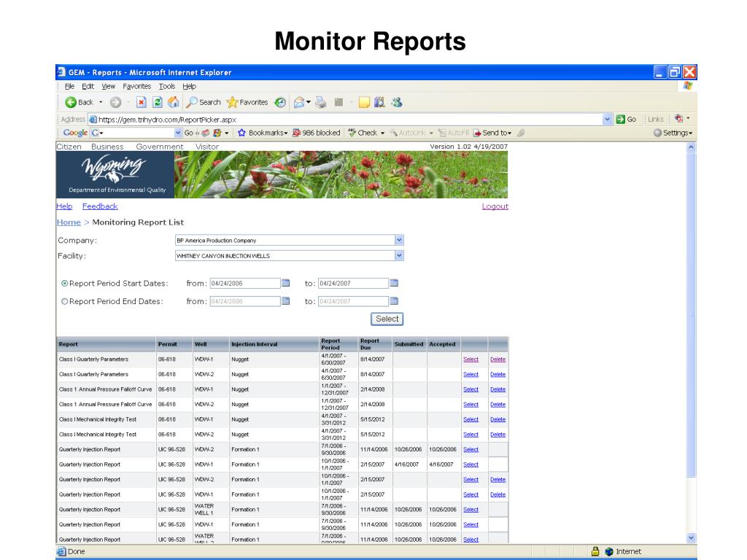Select WDW-1 Class I Mechanical Integrity Test report
This screenshot has height=560, width=747.
(471, 419)
